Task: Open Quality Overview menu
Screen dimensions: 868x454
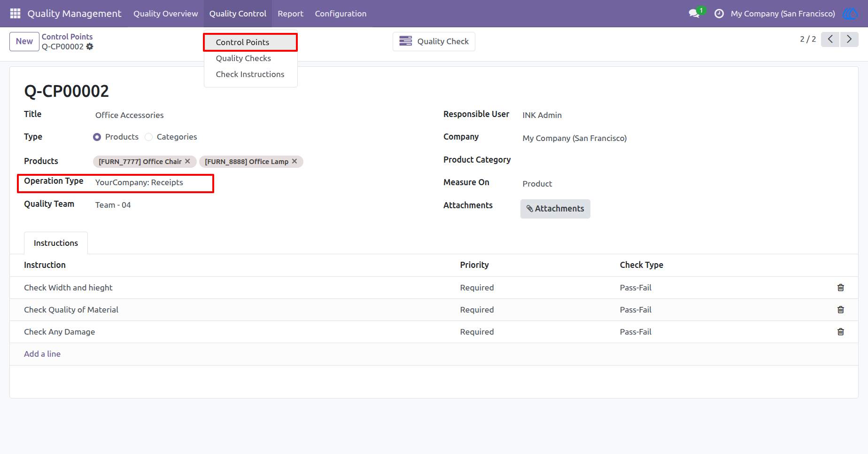Action: 166,14
